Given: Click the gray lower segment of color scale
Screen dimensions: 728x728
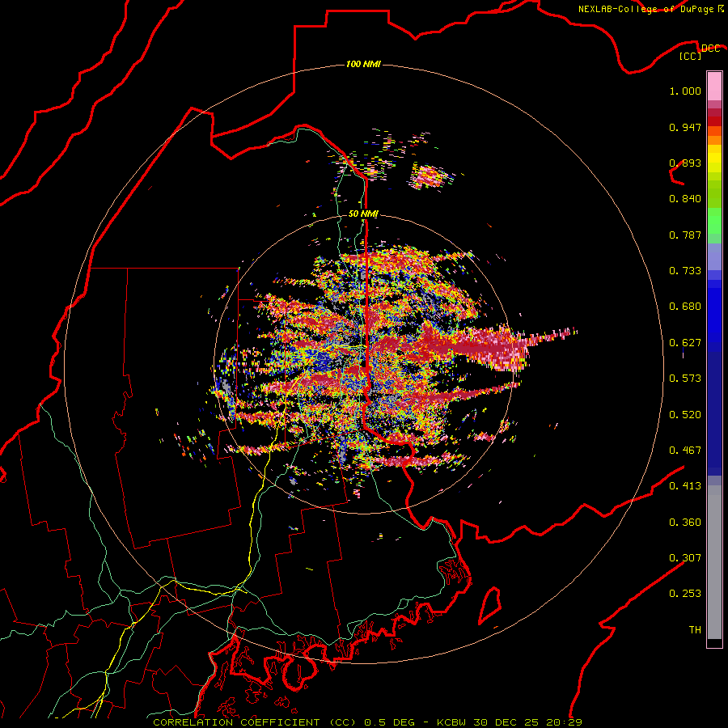Looking at the screenshot, I should [714, 562].
